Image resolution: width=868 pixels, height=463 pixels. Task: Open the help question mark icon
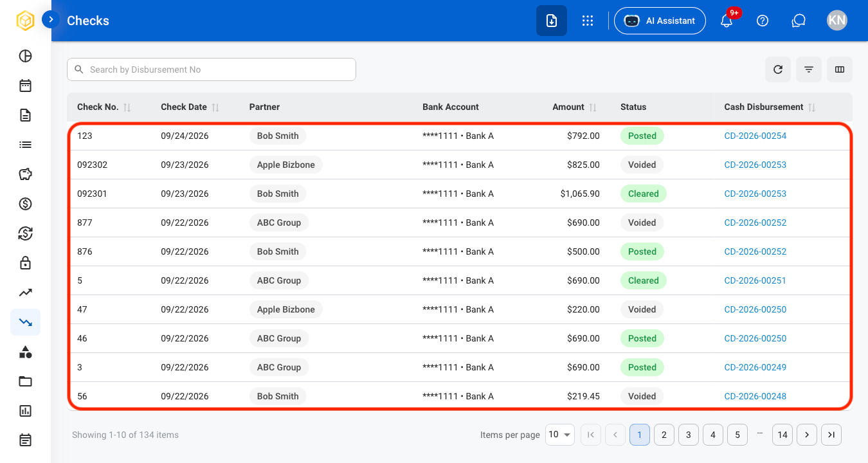[763, 21]
